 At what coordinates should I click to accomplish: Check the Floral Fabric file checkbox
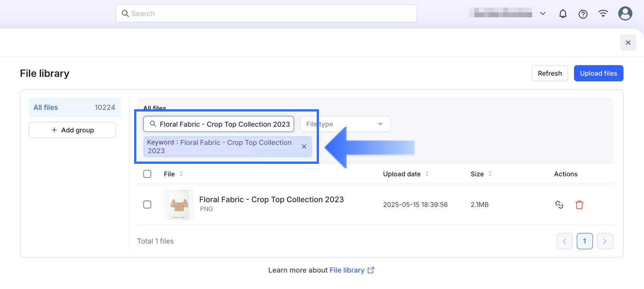[147, 205]
